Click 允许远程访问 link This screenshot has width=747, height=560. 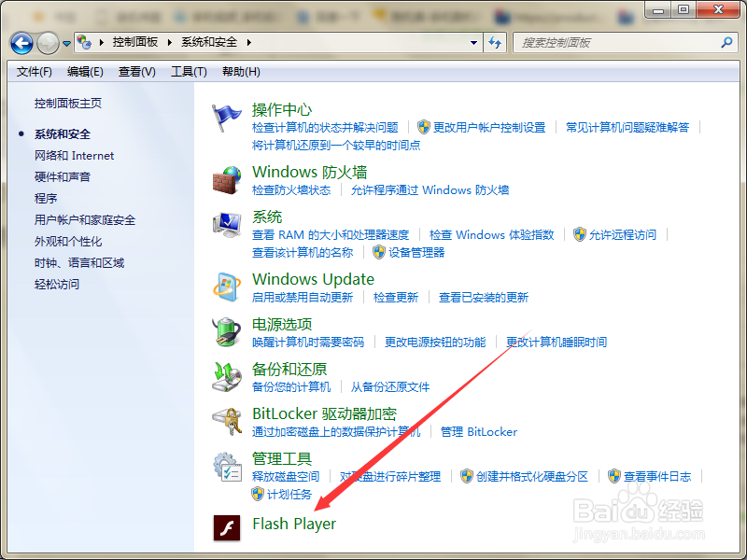[623, 235]
